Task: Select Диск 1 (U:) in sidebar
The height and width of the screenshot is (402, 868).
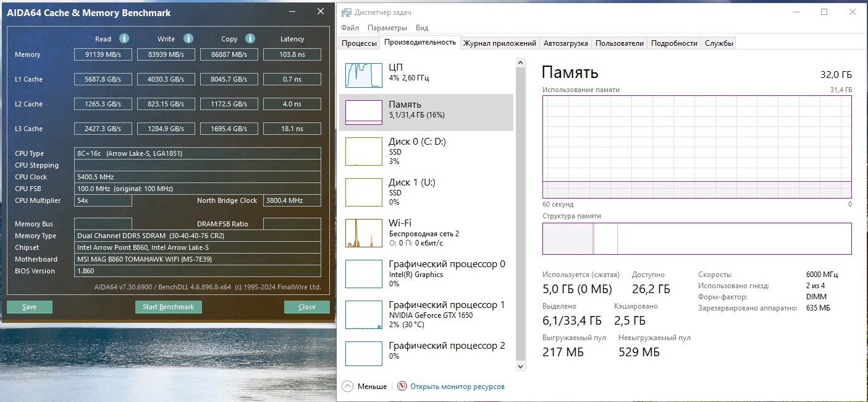Action: [426, 192]
